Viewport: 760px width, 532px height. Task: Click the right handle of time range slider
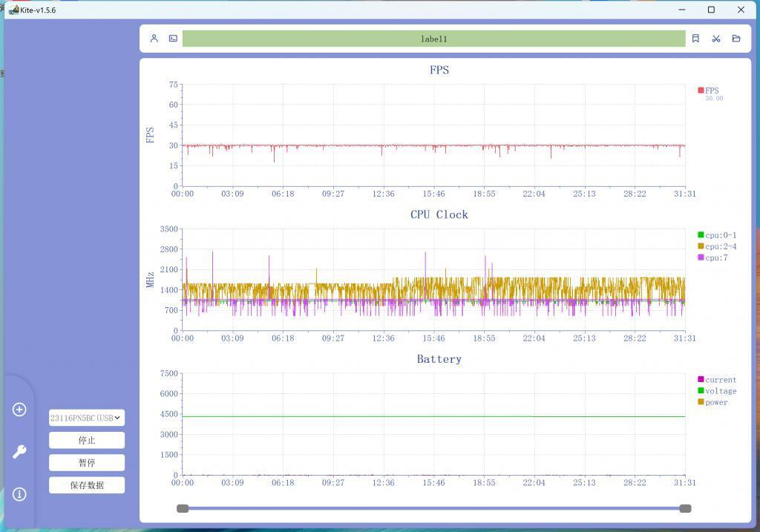tap(685, 508)
